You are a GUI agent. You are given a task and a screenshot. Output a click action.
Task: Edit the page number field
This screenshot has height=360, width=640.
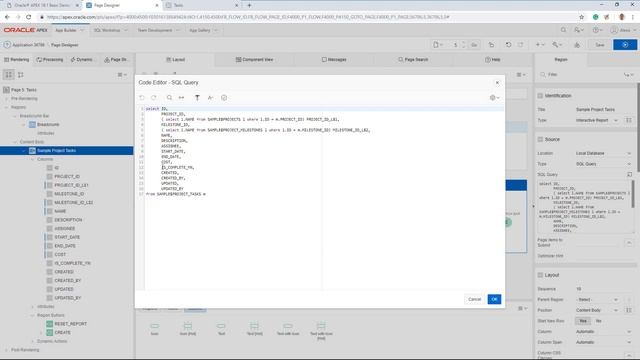[x=456, y=45]
